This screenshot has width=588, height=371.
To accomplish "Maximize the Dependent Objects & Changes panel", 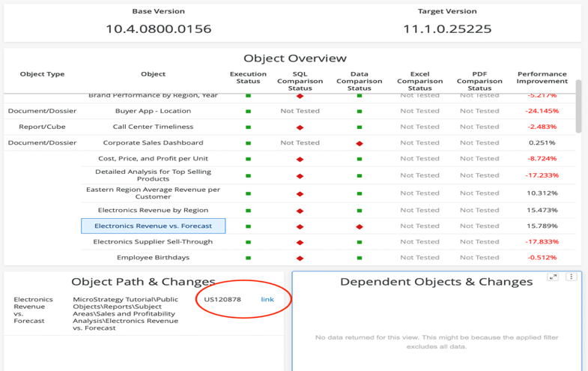I will [x=553, y=277].
